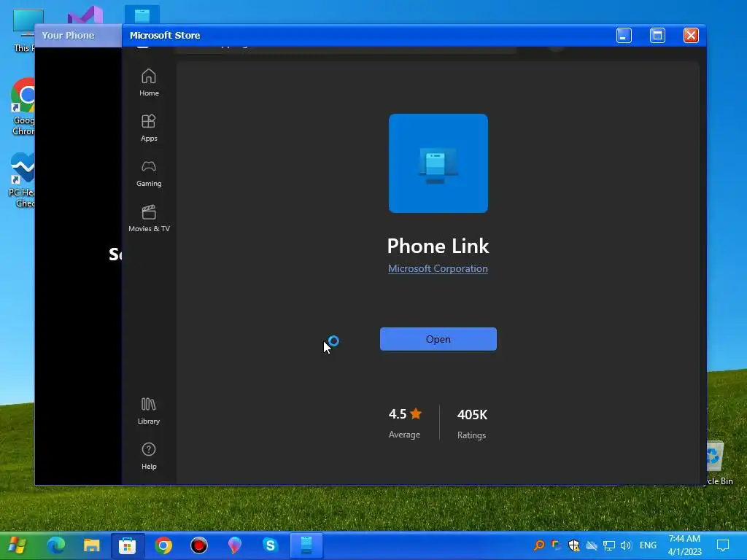This screenshot has width=747, height=560.
Task: Click the OneDrive cloud tray icon
Action: tap(591, 545)
